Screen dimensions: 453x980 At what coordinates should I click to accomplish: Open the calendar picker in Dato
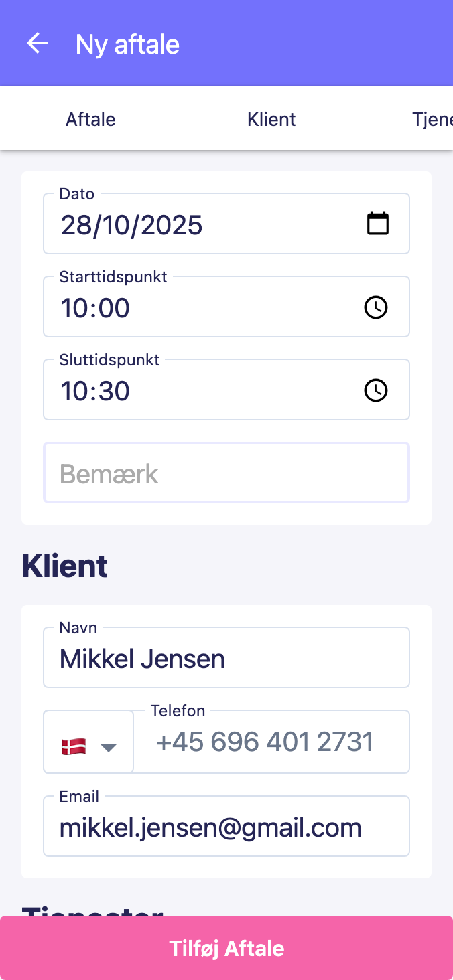tap(378, 224)
